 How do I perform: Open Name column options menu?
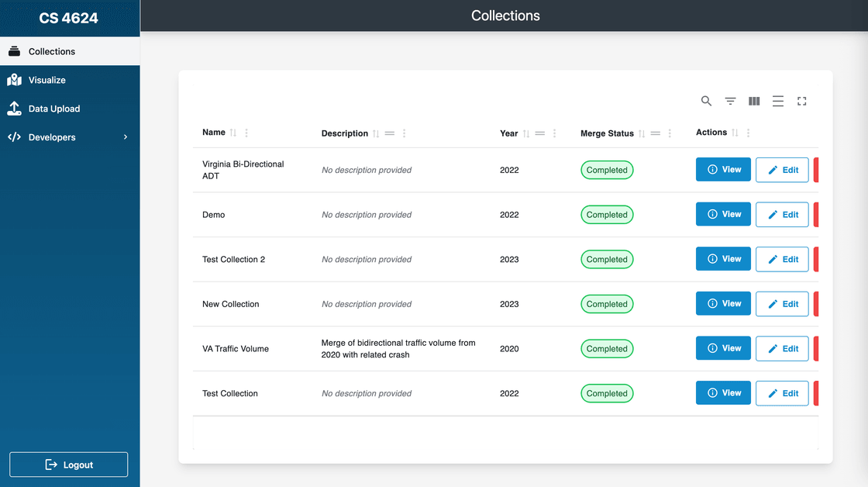tap(246, 133)
